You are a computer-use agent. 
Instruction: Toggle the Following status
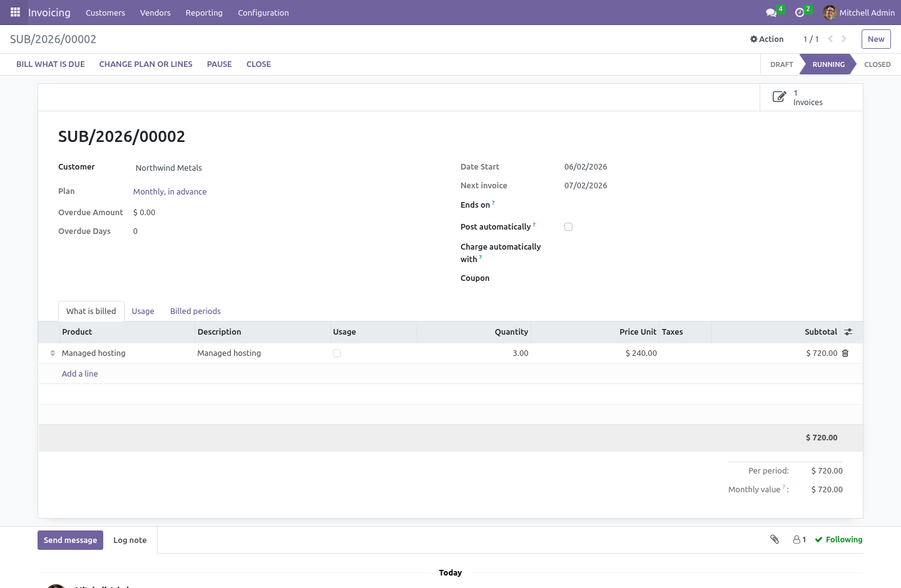[x=838, y=539]
